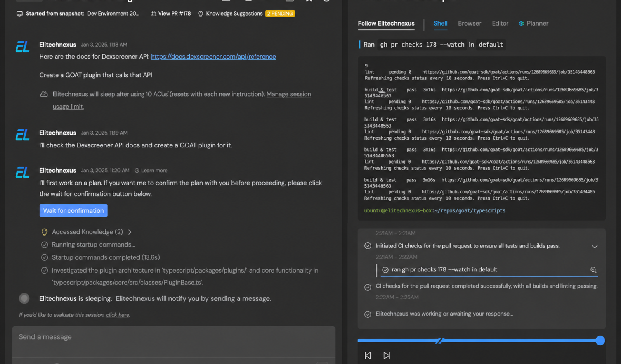Click the grey sleeping status indicator
621x364 pixels.
pyautogui.click(x=24, y=298)
